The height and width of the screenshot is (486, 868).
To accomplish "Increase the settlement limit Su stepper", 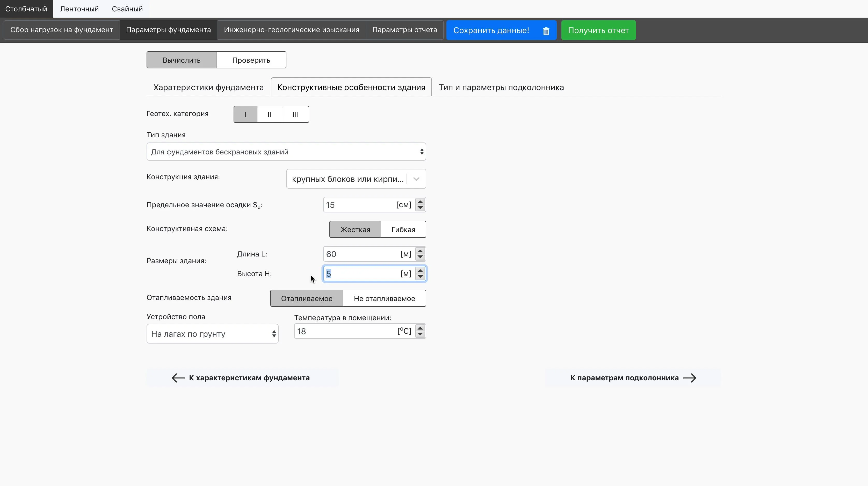I will [420, 202].
